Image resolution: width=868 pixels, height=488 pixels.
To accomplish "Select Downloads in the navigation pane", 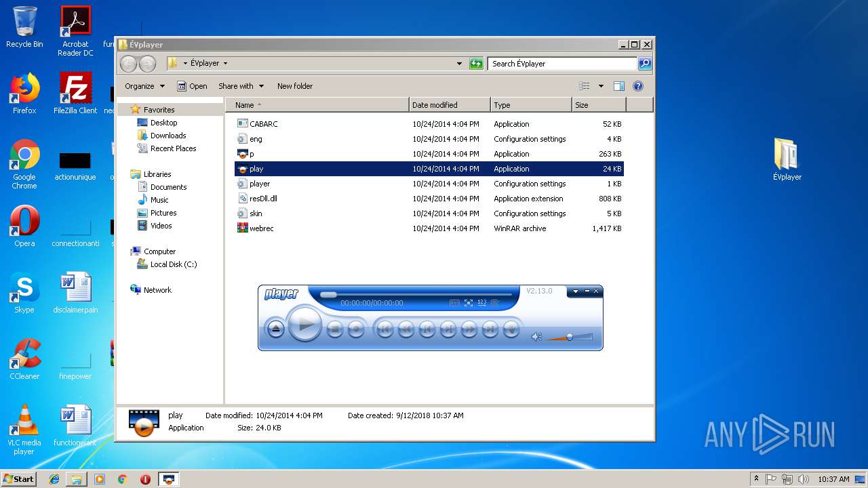I will click(168, 136).
